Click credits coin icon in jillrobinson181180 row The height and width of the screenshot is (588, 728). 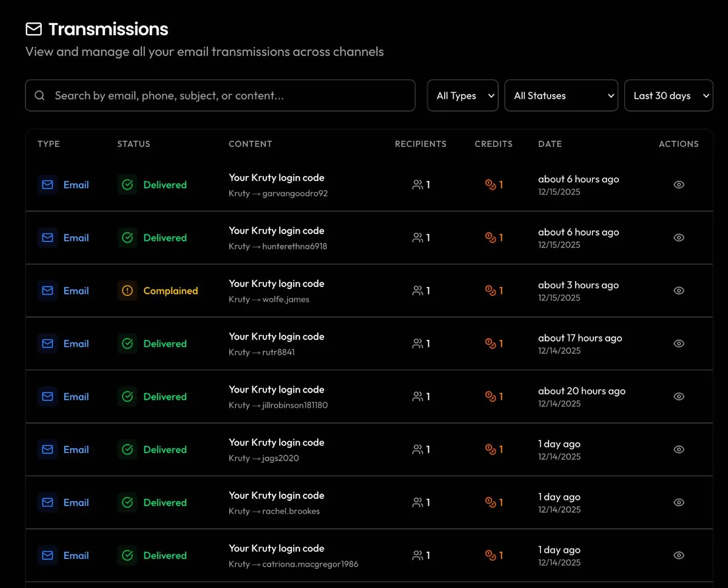click(x=491, y=396)
